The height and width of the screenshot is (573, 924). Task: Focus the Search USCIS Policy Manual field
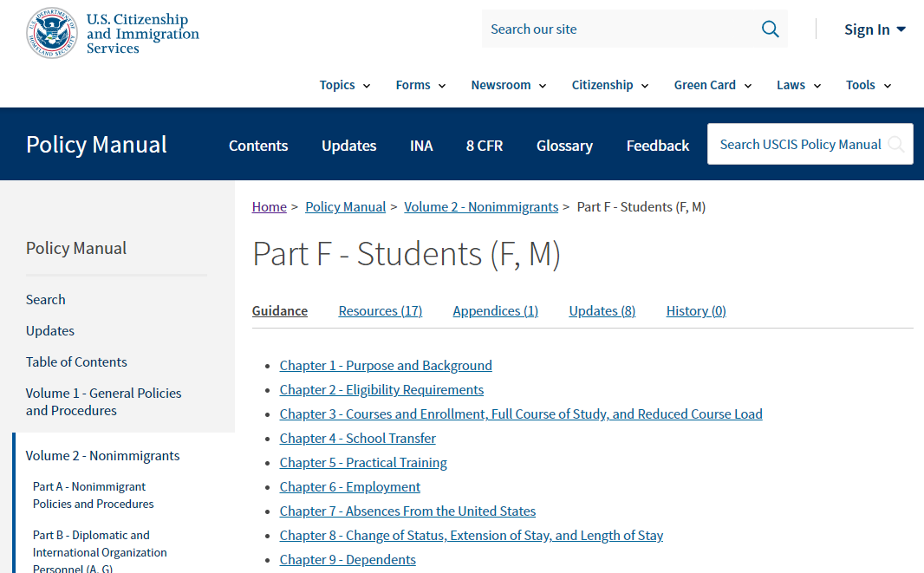799,145
